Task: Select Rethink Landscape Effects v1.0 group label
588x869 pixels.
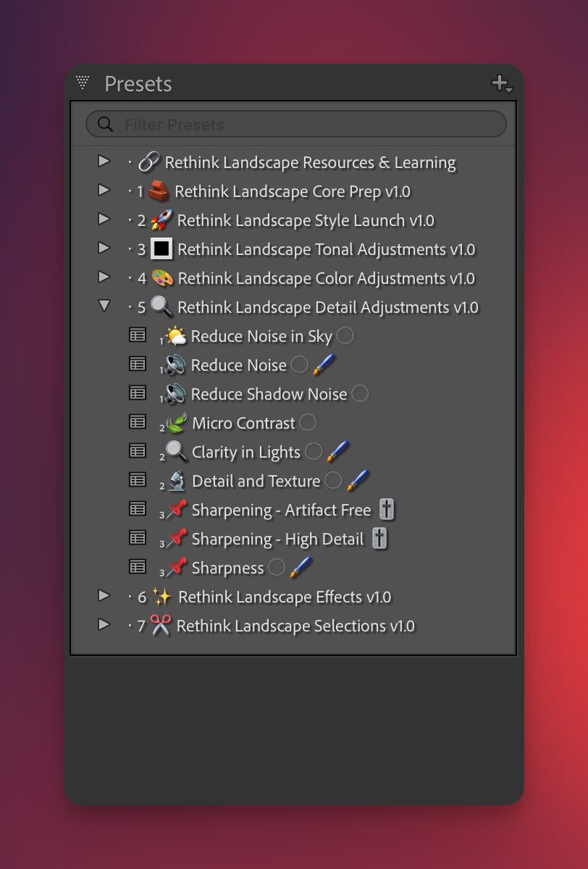Action: (285, 597)
